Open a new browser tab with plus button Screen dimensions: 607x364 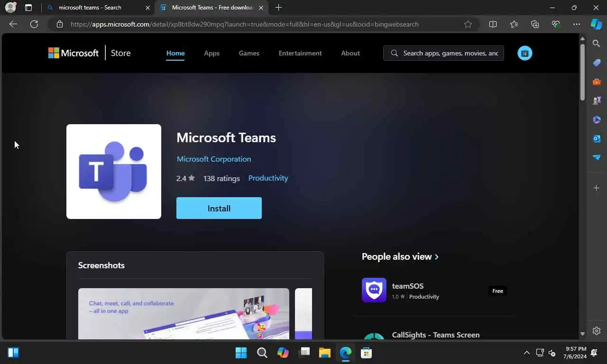click(x=278, y=8)
